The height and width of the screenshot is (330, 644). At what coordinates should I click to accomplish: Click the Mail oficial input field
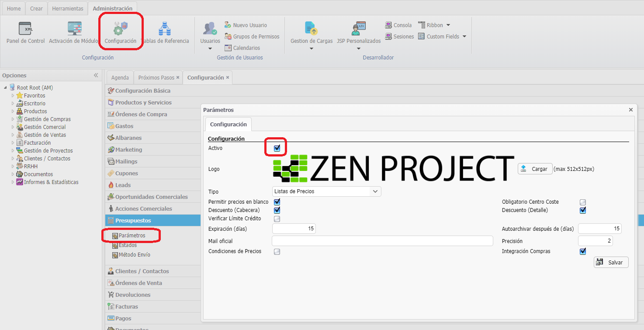382,241
